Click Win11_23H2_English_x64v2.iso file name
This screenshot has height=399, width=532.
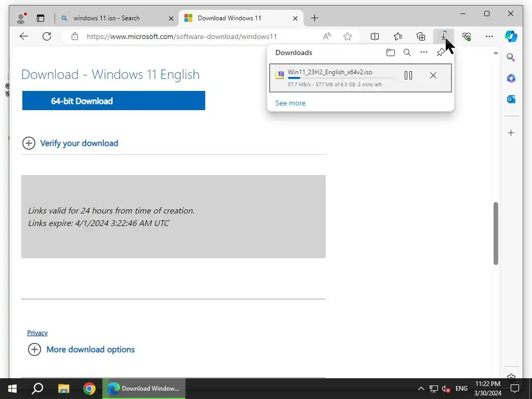(x=330, y=72)
